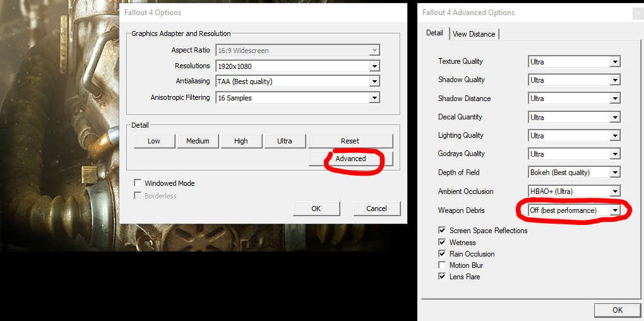This screenshot has height=321, width=644.
Task: Confirm Fallout 4 Options with OK
Action: [x=316, y=209]
